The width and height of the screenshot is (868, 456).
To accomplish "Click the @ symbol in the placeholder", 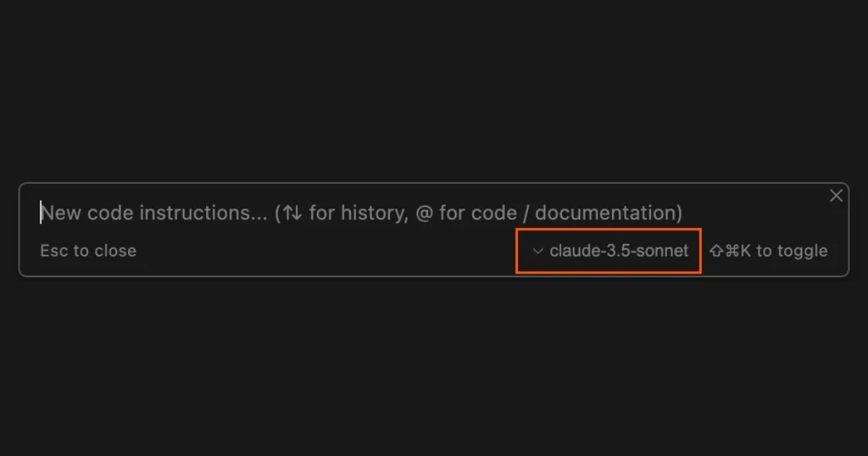I will click(423, 213).
